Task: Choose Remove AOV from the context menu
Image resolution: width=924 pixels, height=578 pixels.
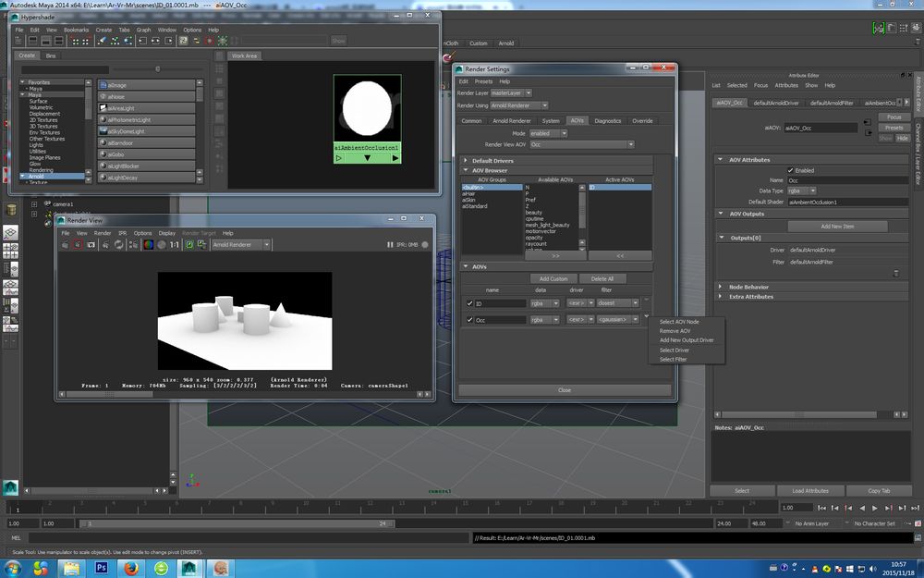Action: pos(675,331)
